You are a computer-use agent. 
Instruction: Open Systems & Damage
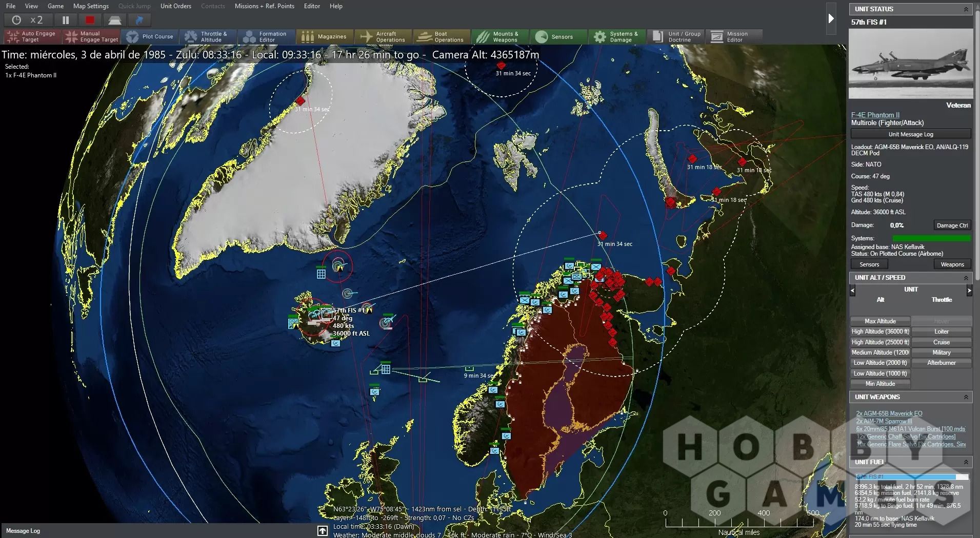(617, 36)
